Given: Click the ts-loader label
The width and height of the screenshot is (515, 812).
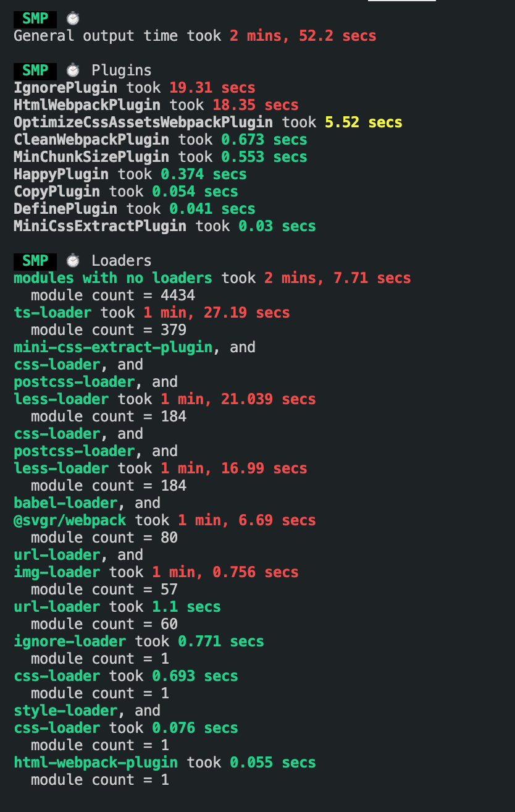Looking at the screenshot, I should (x=52, y=313).
